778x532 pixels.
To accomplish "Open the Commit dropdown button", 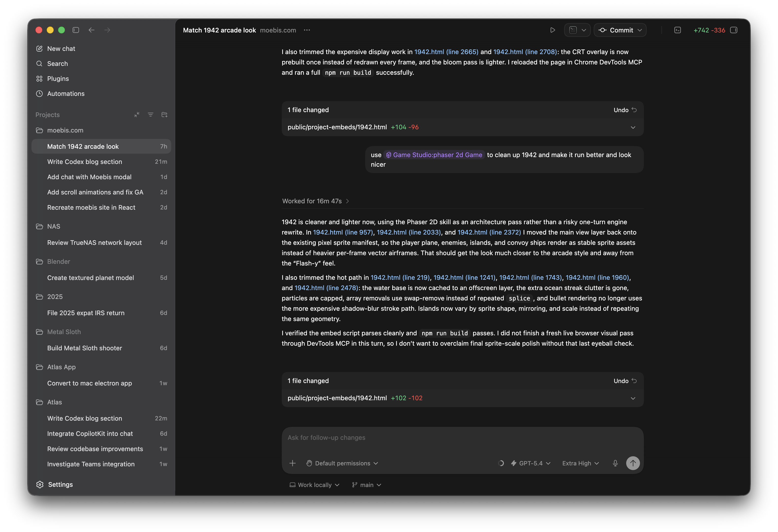I will (x=620, y=30).
